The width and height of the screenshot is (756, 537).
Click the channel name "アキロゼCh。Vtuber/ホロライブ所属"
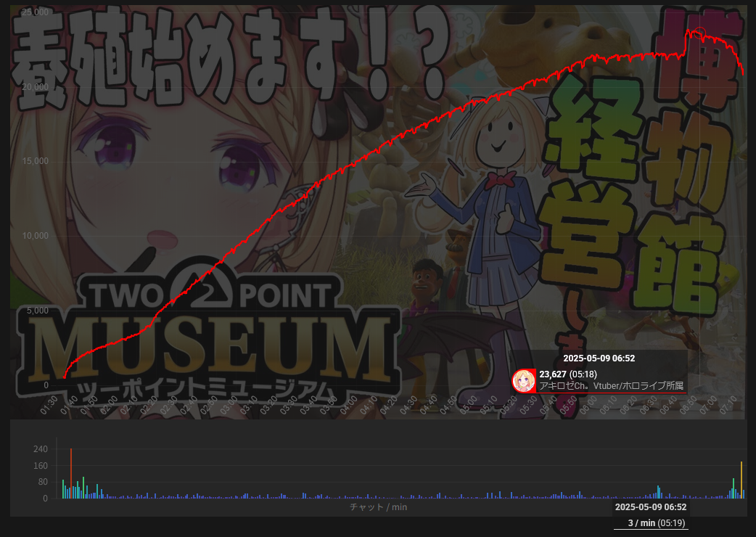point(611,385)
